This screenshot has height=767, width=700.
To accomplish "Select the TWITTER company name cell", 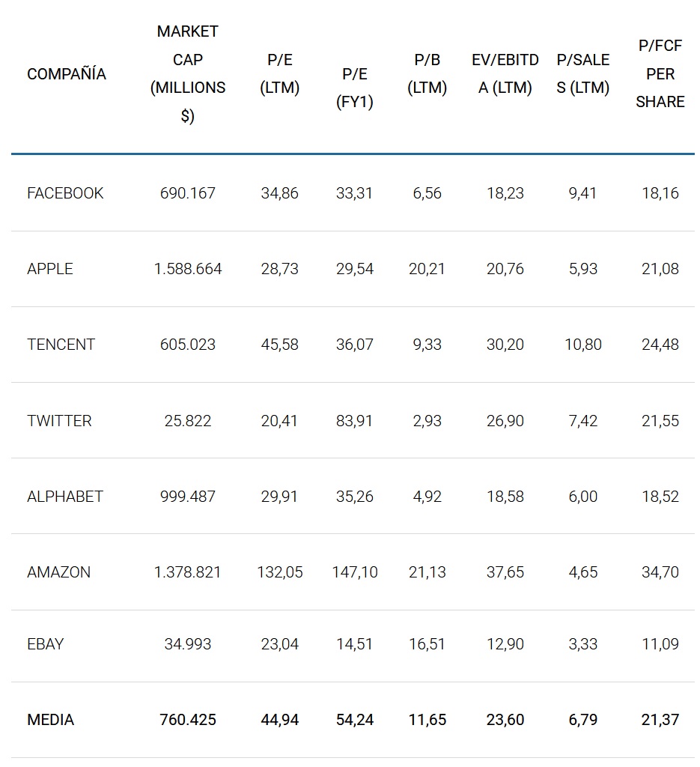I will (59, 421).
